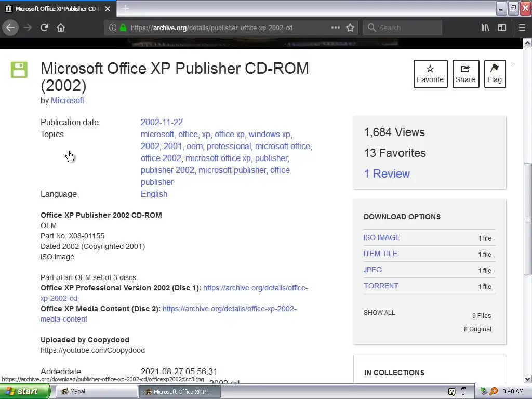The width and height of the screenshot is (532, 399).
Task: Click the forward navigation arrow
Action: pos(28,28)
